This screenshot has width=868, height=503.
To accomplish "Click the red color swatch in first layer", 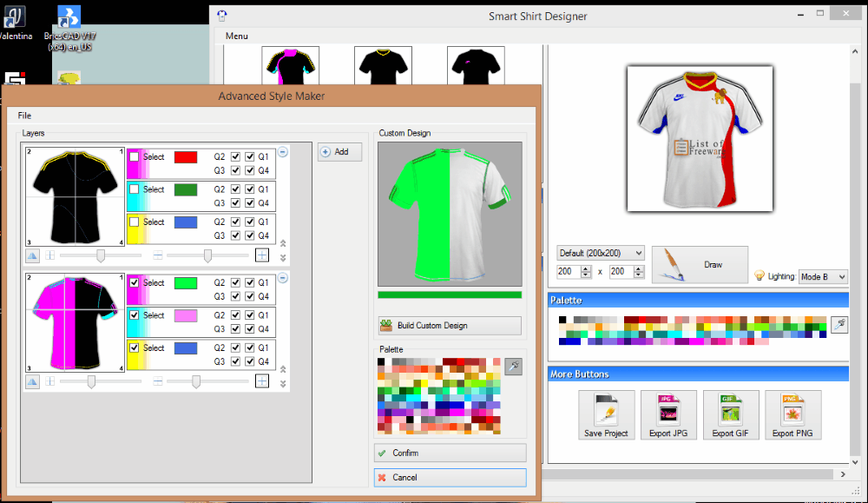I will [x=186, y=157].
